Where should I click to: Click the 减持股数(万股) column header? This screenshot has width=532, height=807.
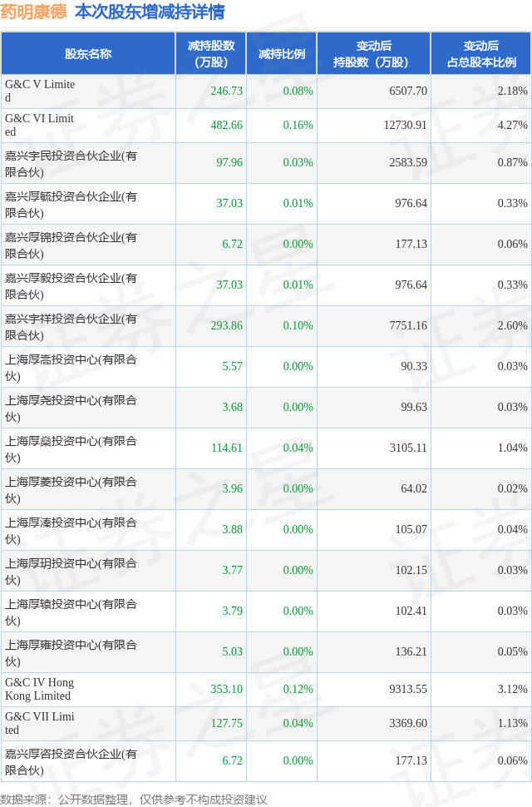pos(211,54)
